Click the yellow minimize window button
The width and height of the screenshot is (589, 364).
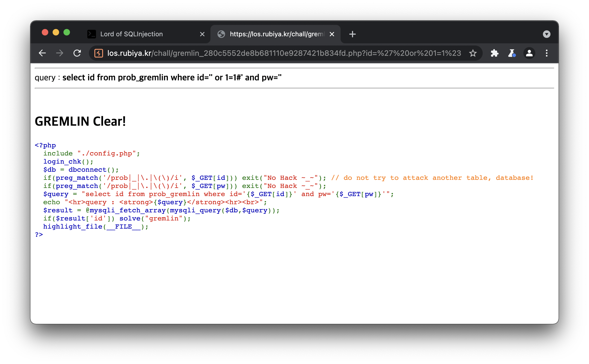click(x=56, y=32)
